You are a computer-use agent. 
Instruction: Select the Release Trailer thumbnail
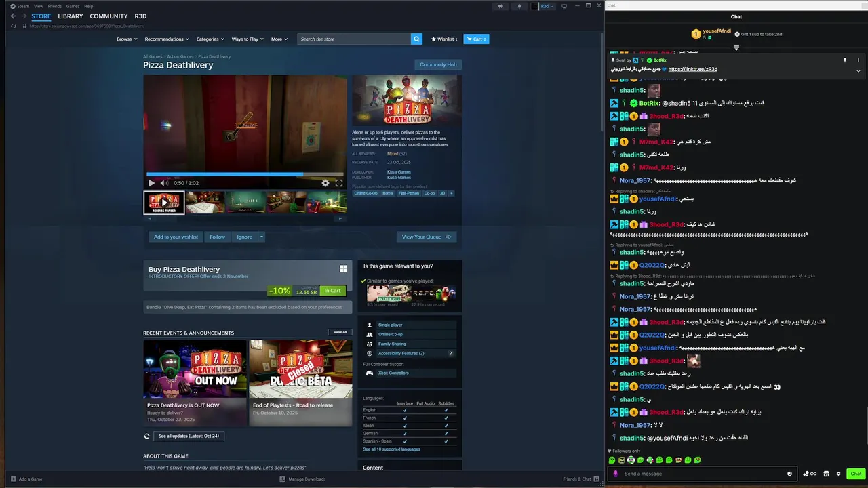[163, 203]
